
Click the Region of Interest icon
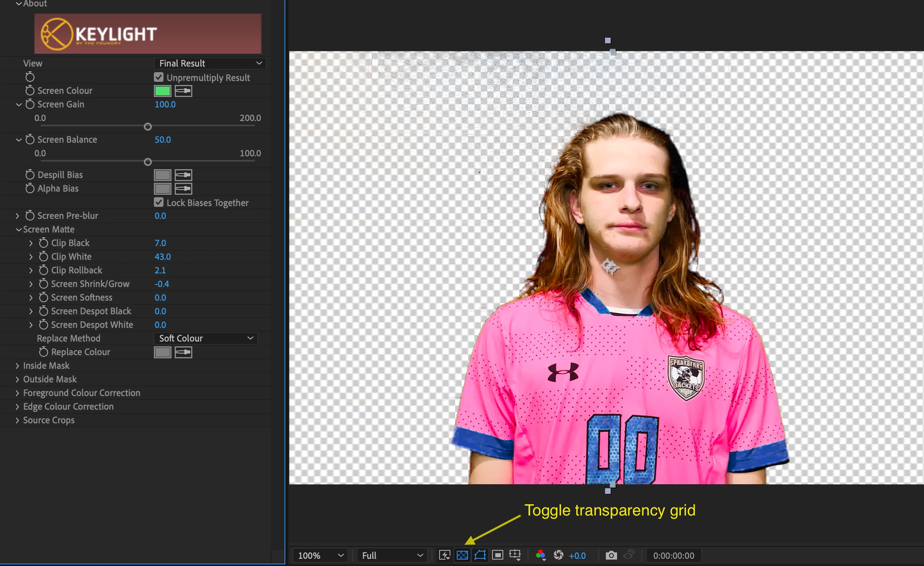pyautogui.click(x=497, y=555)
